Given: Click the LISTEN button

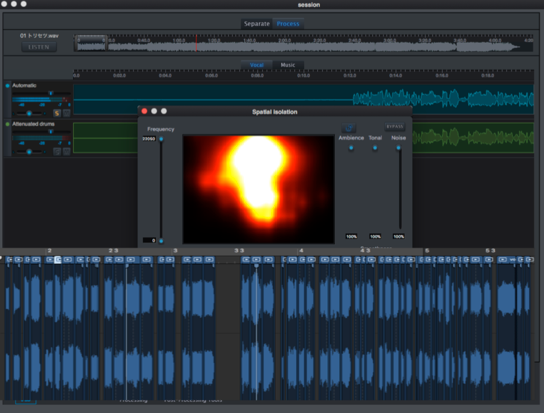Looking at the screenshot, I should (39, 47).
